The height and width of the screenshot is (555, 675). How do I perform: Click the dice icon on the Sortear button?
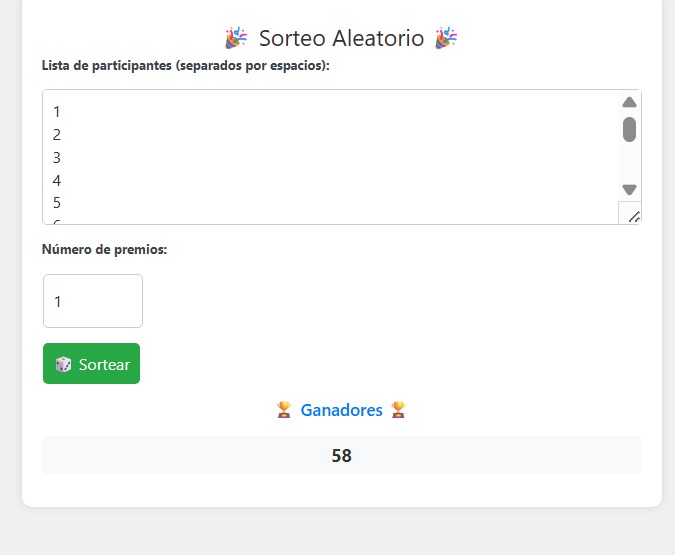pyautogui.click(x=63, y=364)
